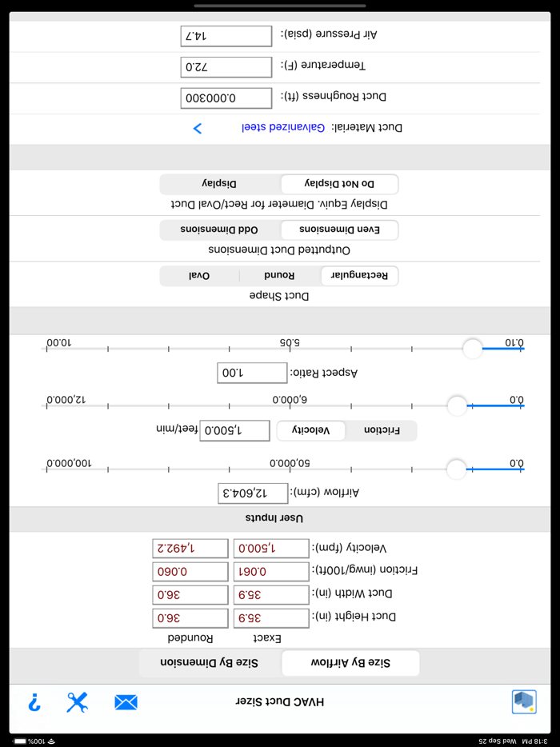Select the Velocity sizing option
Viewport: 560px width, 747px height.
tap(310, 430)
